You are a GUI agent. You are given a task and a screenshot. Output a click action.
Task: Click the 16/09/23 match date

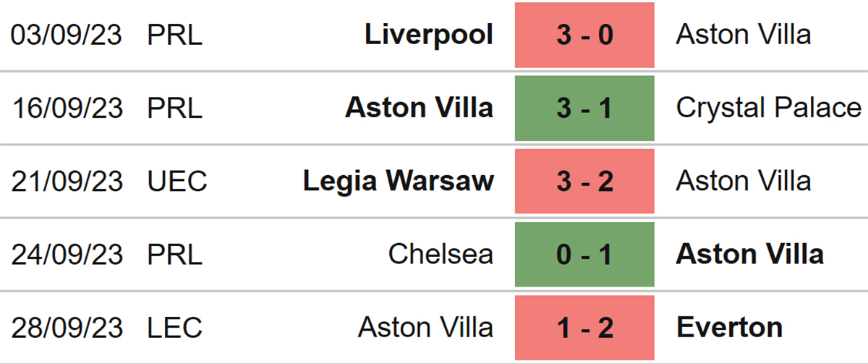click(x=67, y=108)
